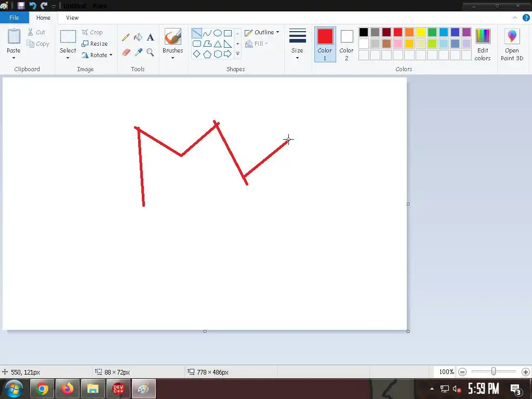532x399 pixels.
Task: Open Firefox from taskbar
Action: click(68, 389)
